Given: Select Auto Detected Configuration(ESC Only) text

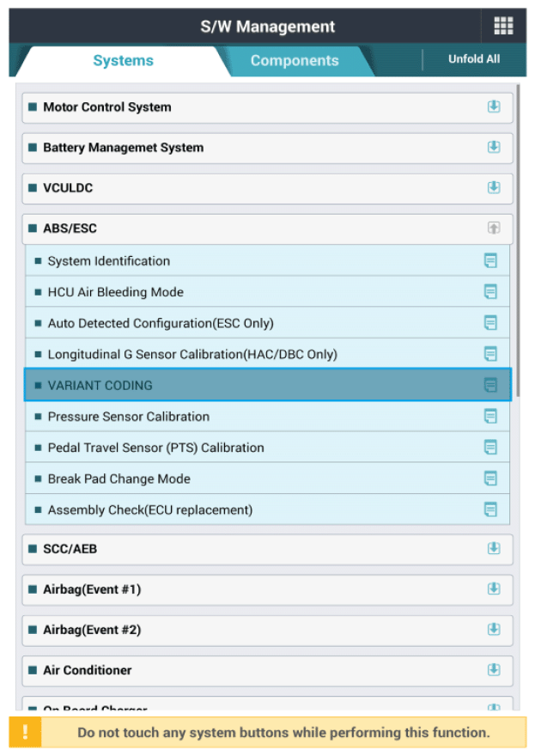Looking at the screenshot, I should (x=161, y=324).
